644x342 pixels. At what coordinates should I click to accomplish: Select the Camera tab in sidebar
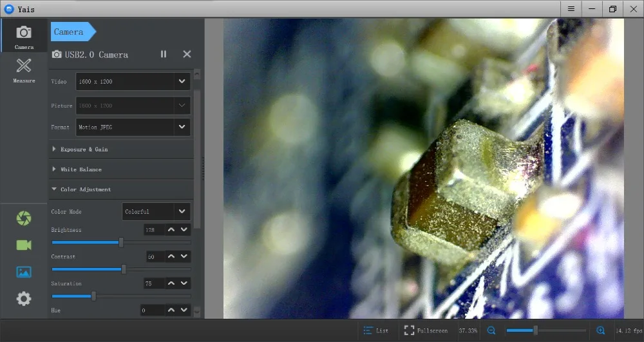pos(24,36)
